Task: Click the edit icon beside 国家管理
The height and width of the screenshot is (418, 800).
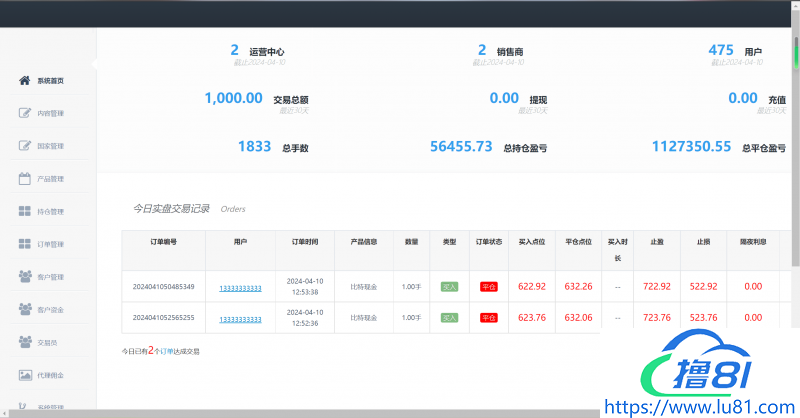Action: 25,146
